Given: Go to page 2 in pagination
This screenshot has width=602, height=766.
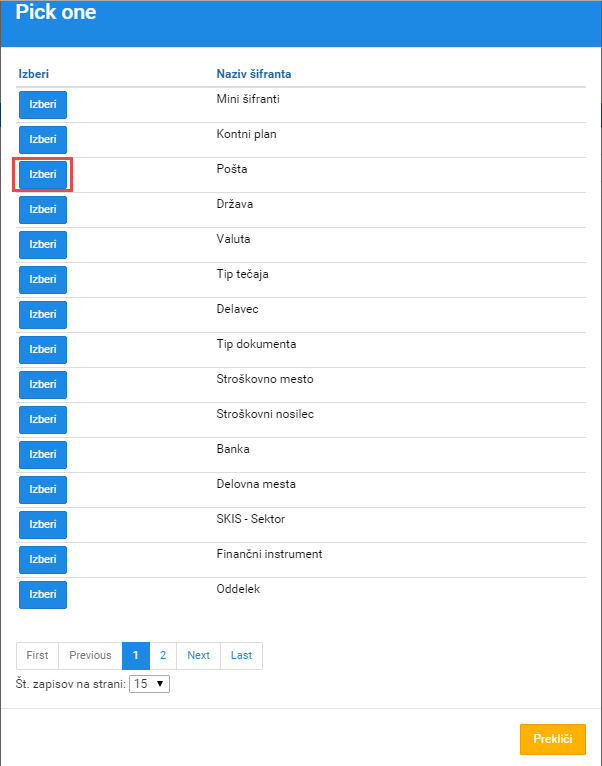Looking at the screenshot, I should pos(163,656).
